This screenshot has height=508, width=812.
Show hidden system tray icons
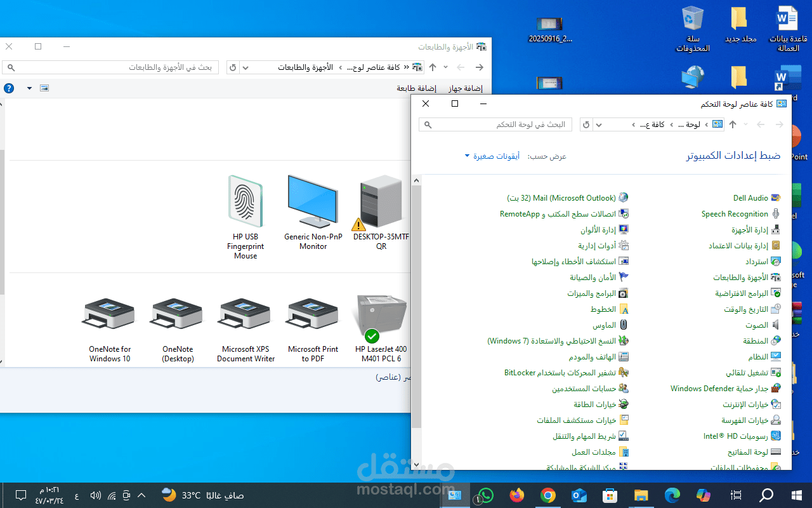(x=141, y=495)
